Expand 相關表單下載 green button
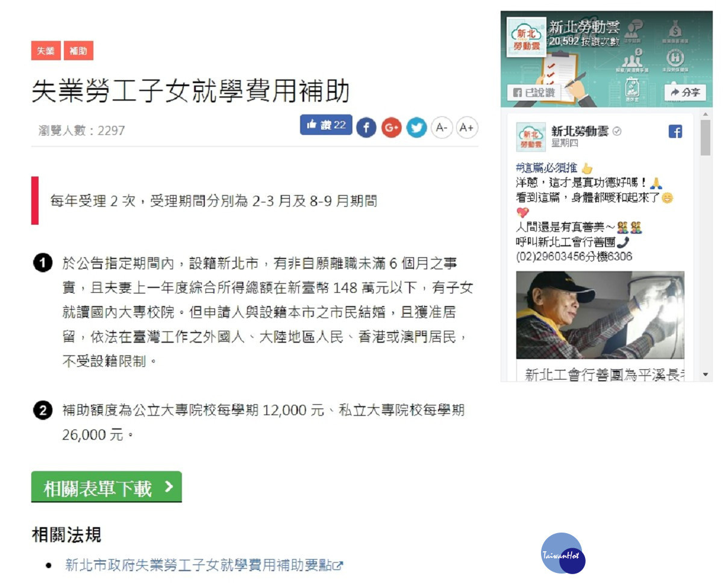723x588 pixels. point(107,487)
